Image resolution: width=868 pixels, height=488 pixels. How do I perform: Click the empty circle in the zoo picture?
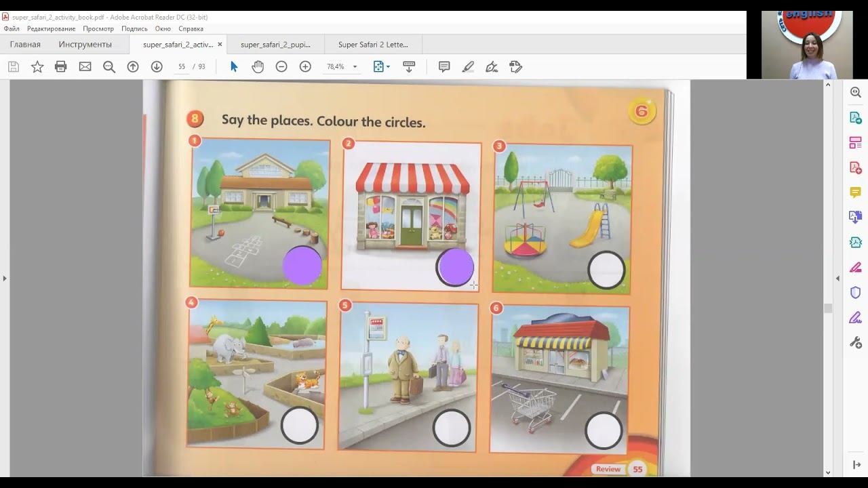click(300, 426)
